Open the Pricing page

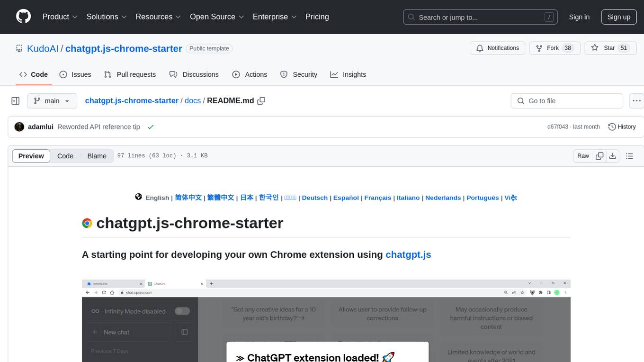tap(317, 17)
